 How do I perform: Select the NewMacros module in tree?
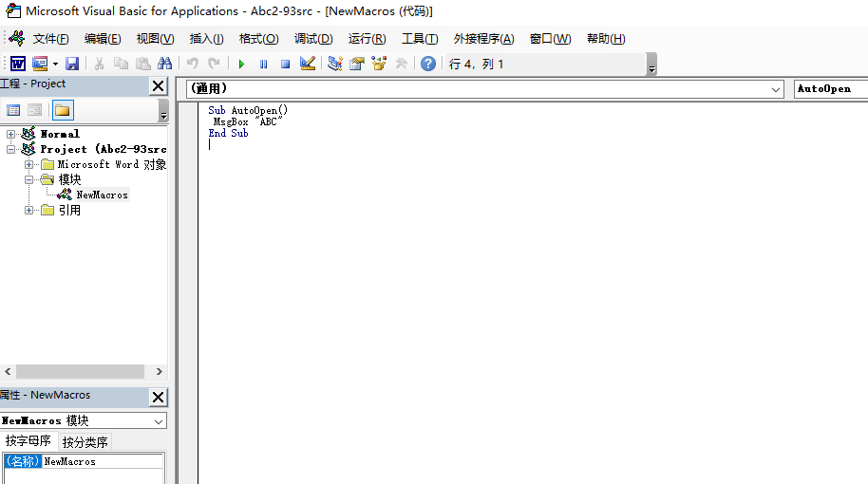point(102,195)
